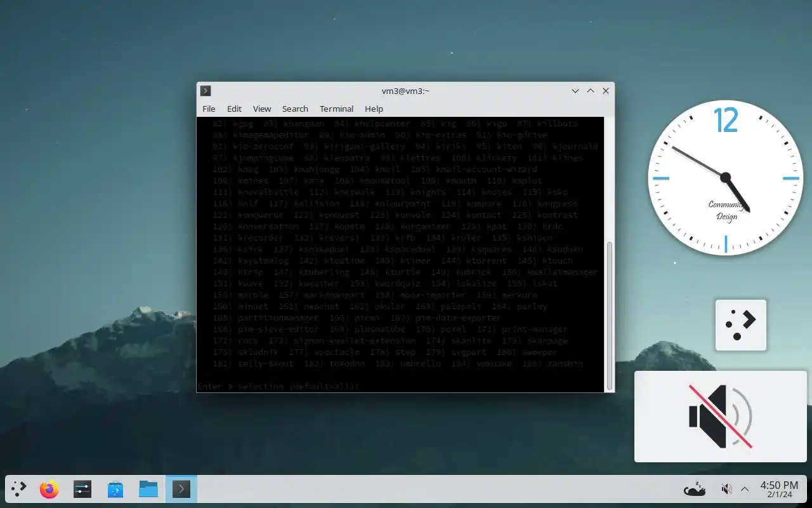The height and width of the screenshot is (508, 812).
Task: Click the KDE logo desktop widget
Action: (741, 325)
